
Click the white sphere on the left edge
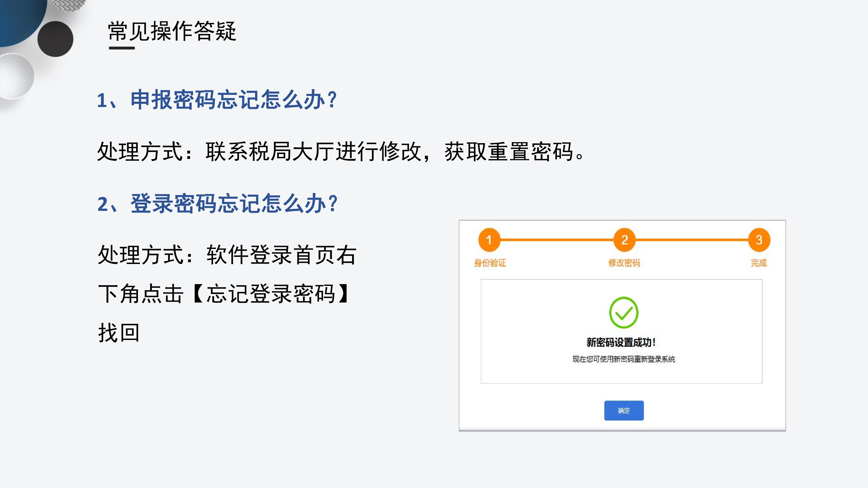pyautogui.click(x=15, y=76)
